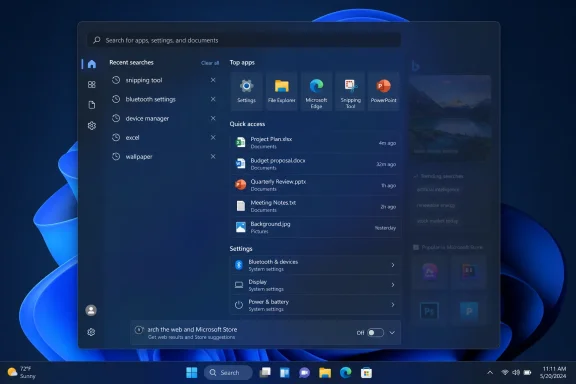
Task: Open the Bing featured landscape image
Action: click(x=450, y=118)
